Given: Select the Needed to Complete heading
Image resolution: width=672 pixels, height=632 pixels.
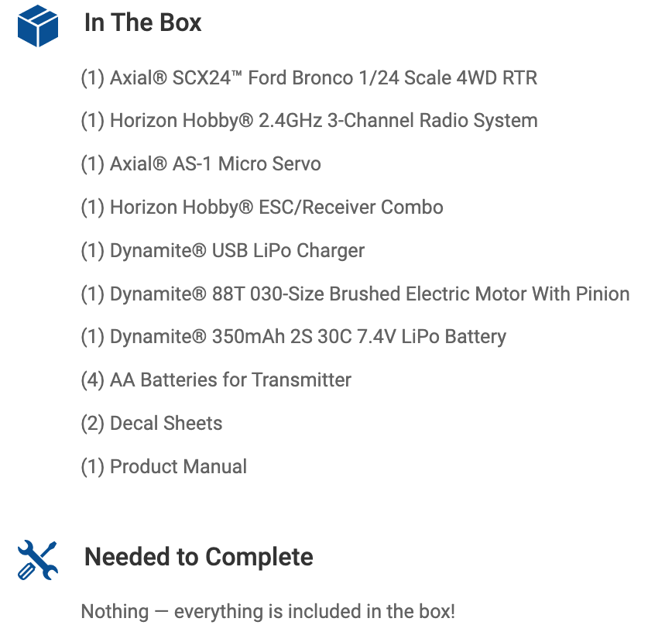Looking at the screenshot, I should pyautogui.click(x=198, y=557).
